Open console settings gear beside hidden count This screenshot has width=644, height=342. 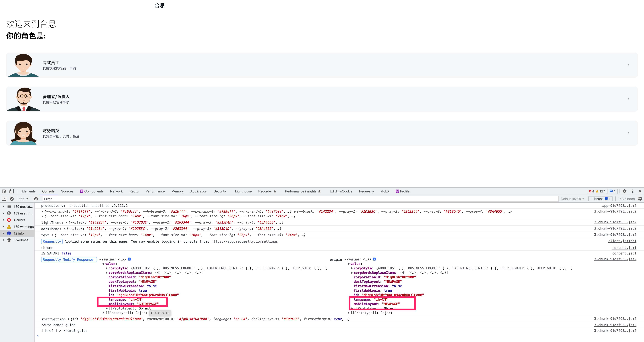[x=640, y=199]
